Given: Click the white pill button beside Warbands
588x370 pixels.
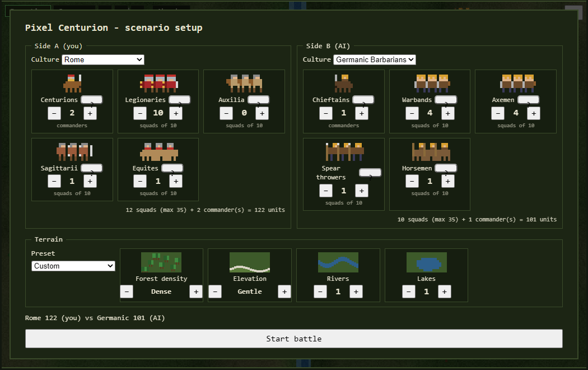Looking at the screenshot, I should (x=446, y=100).
